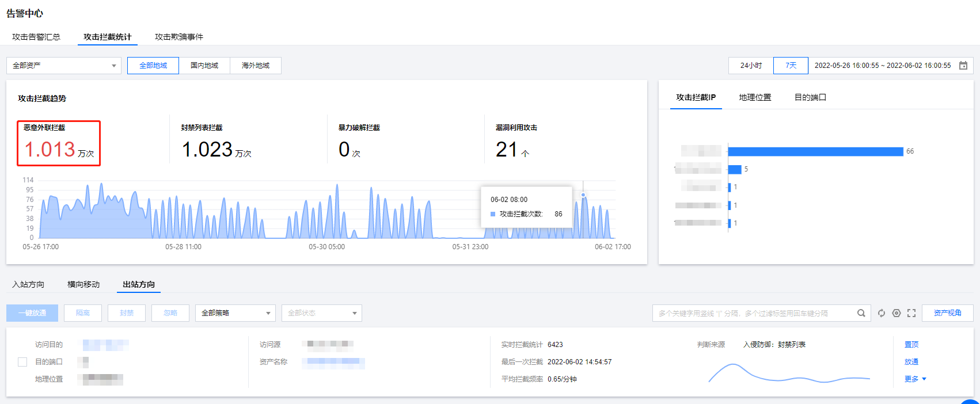The width and height of the screenshot is (980, 404).
Task: Click the fullscreen expand icon
Action: coord(911,313)
